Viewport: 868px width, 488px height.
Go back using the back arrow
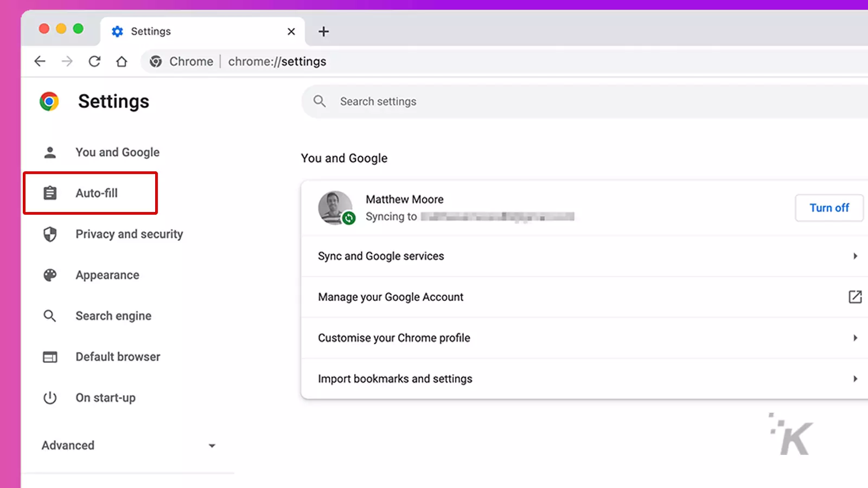point(40,61)
